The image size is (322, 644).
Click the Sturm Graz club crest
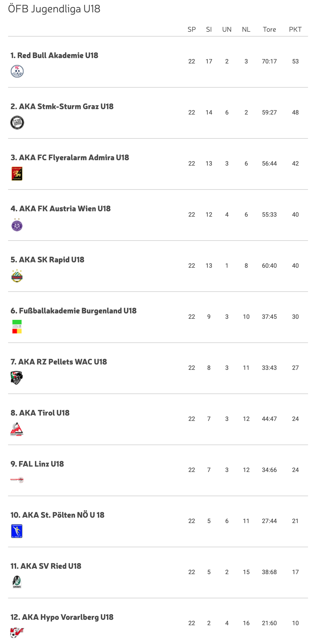coord(17,123)
